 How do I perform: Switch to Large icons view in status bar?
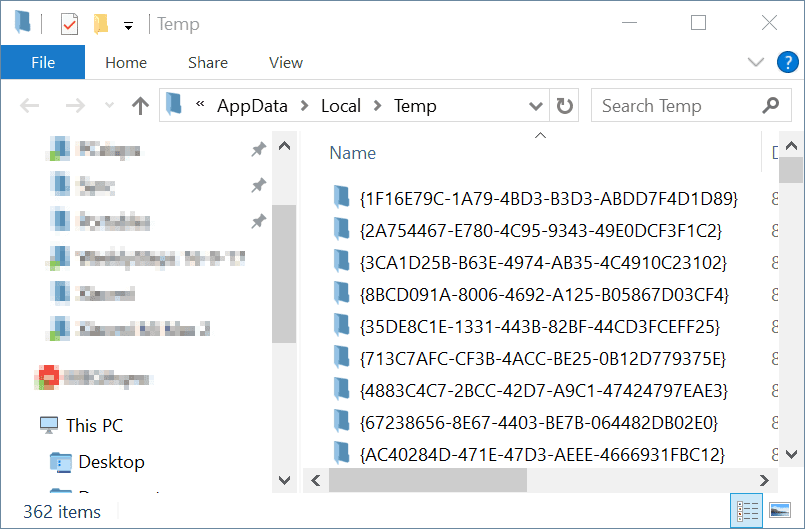pos(777,511)
